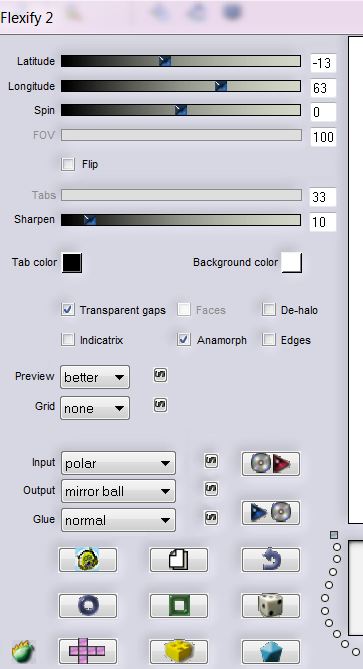Uncheck Transparent gaps
Viewport: 363px width, 669px height.
pos(68,310)
